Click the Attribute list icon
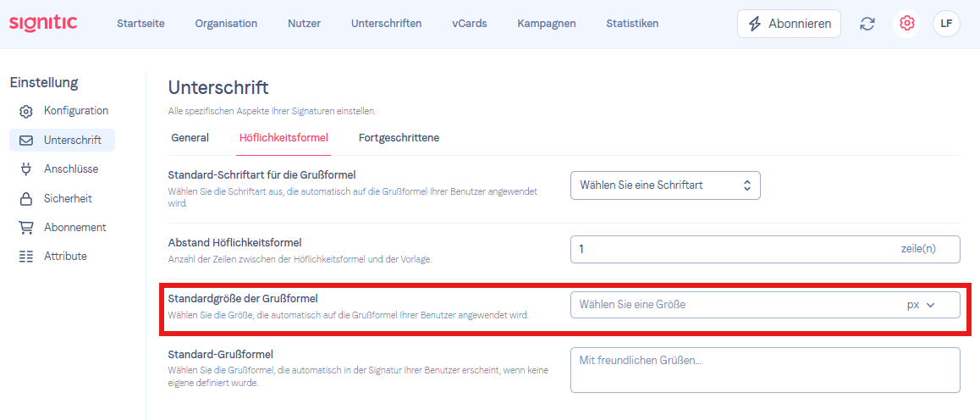980x420 pixels. click(x=25, y=257)
